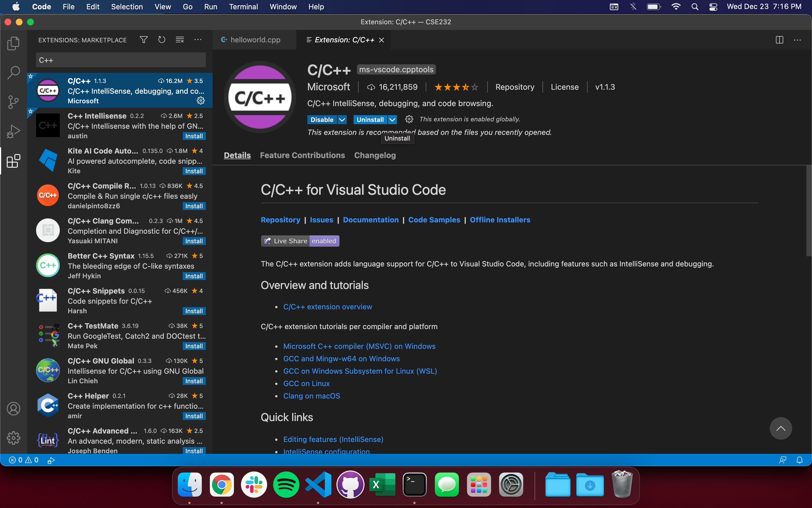Open Accounts menu in activity bar

[x=14, y=409]
